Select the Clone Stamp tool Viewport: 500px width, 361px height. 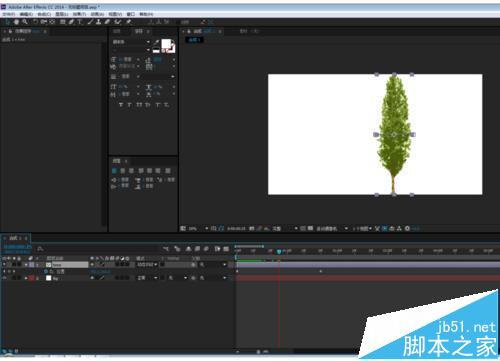[x=98, y=22]
